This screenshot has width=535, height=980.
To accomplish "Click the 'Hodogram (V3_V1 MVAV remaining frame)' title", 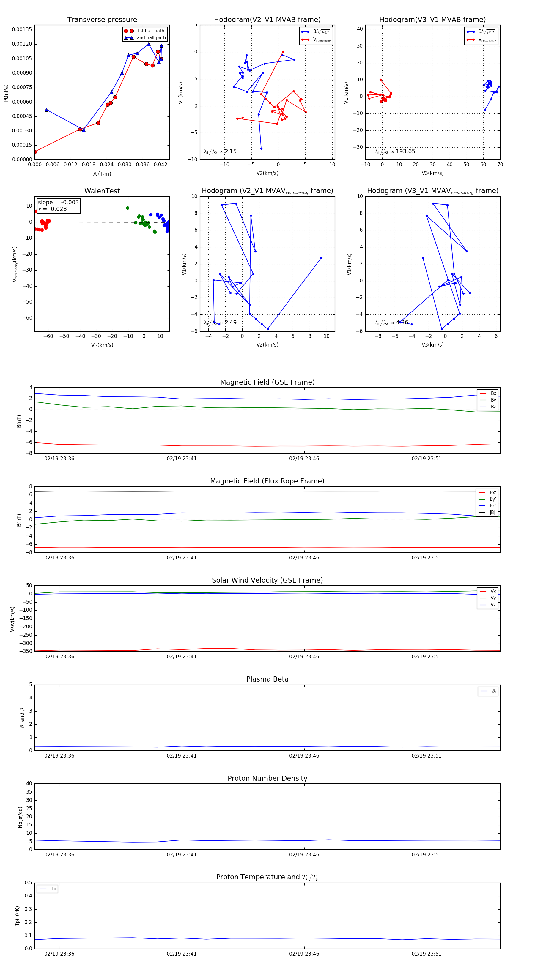I will pos(432,191).
